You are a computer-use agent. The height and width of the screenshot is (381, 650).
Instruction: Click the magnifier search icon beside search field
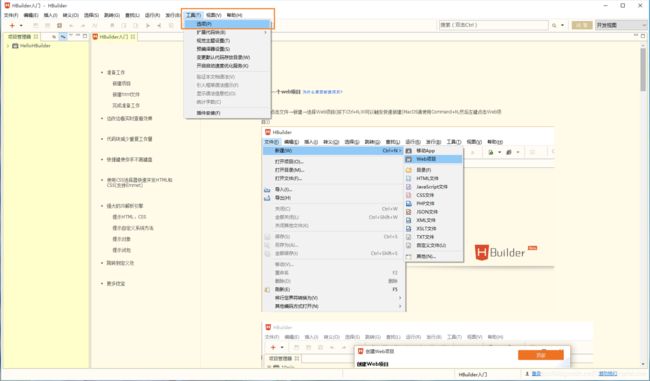(x=554, y=25)
